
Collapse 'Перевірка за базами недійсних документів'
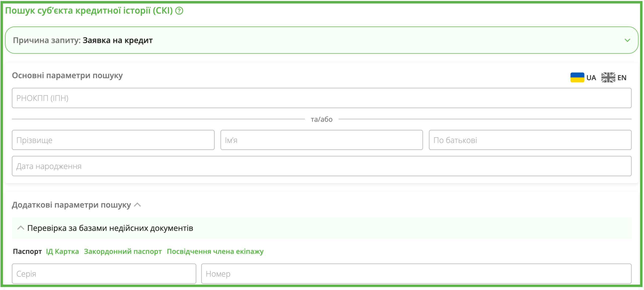click(x=21, y=228)
